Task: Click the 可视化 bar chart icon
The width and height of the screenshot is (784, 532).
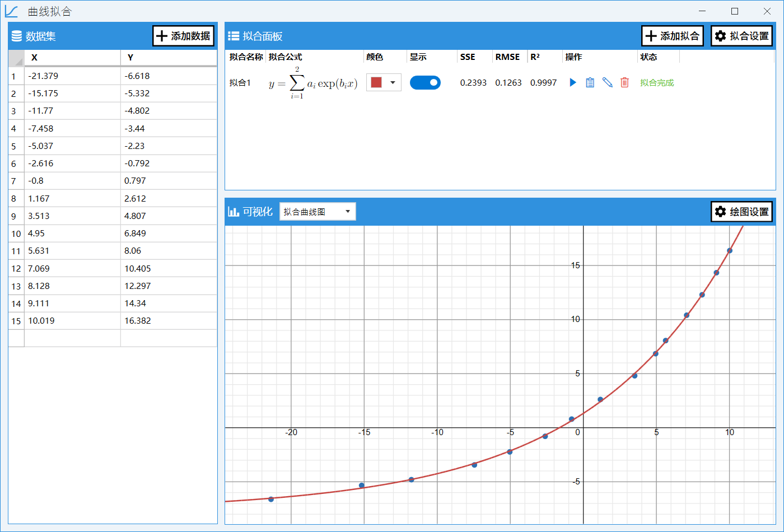Action: click(x=234, y=212)
